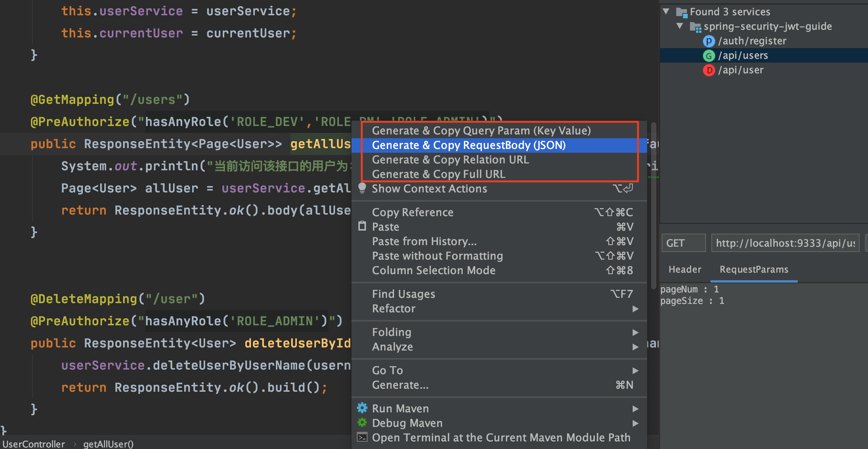Click the POST icon beside /auth/register
The height and width of the screenshot is (449, 868).
tap(709, 41)
